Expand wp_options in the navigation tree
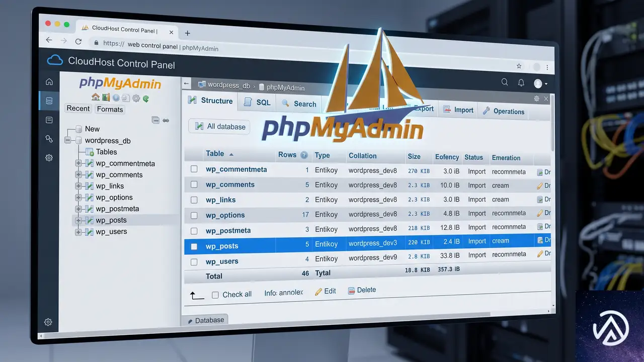 (78, 198)
